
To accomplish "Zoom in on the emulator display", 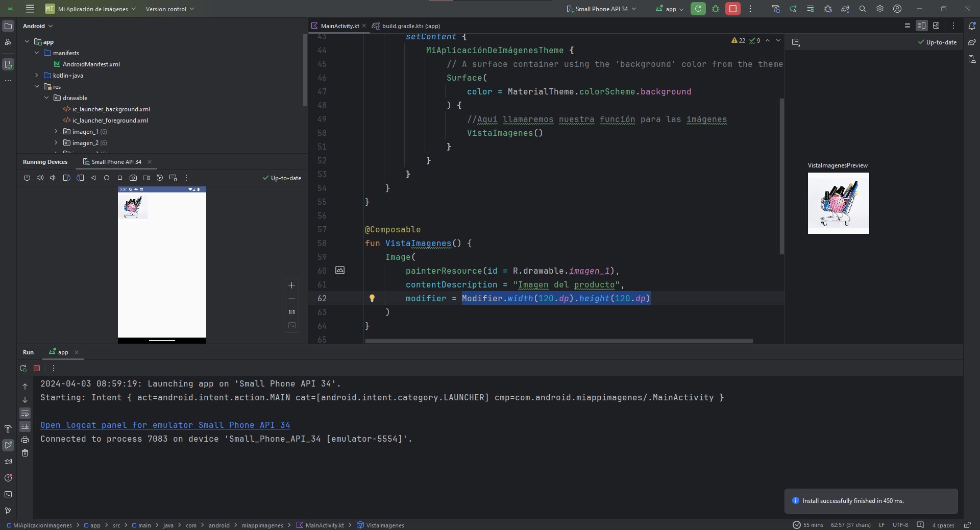I will tap(291, 285).
